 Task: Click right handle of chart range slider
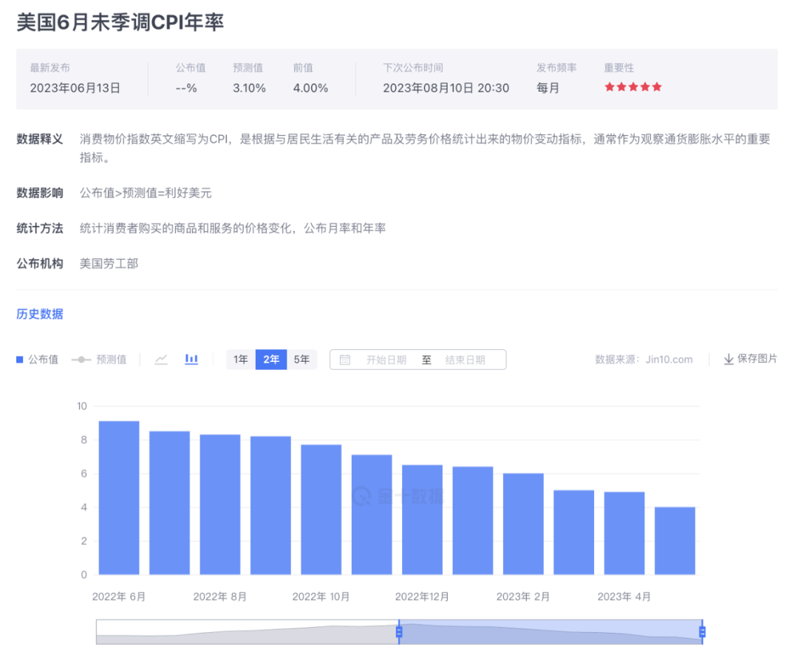coord(703,632)
